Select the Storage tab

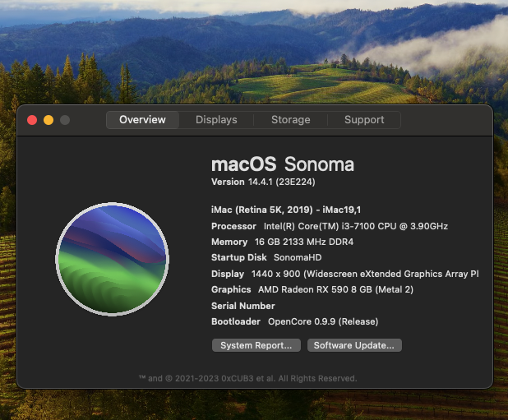(291, 120)
